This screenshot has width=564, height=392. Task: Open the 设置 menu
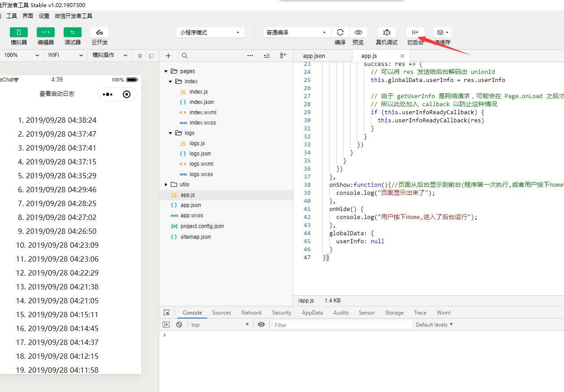(x=44, y=16)
